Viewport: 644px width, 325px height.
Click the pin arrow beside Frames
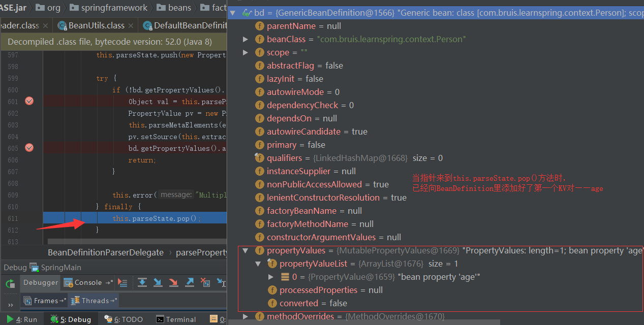63,301
